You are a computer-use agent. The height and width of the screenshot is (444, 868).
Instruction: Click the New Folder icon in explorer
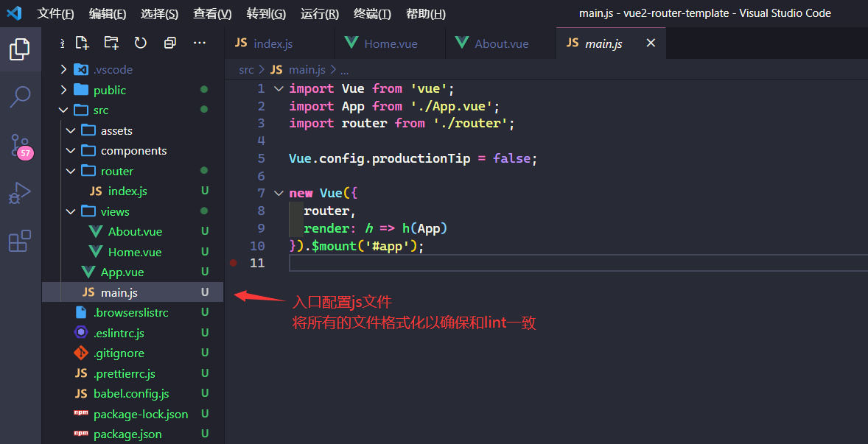tap(111, 43)
